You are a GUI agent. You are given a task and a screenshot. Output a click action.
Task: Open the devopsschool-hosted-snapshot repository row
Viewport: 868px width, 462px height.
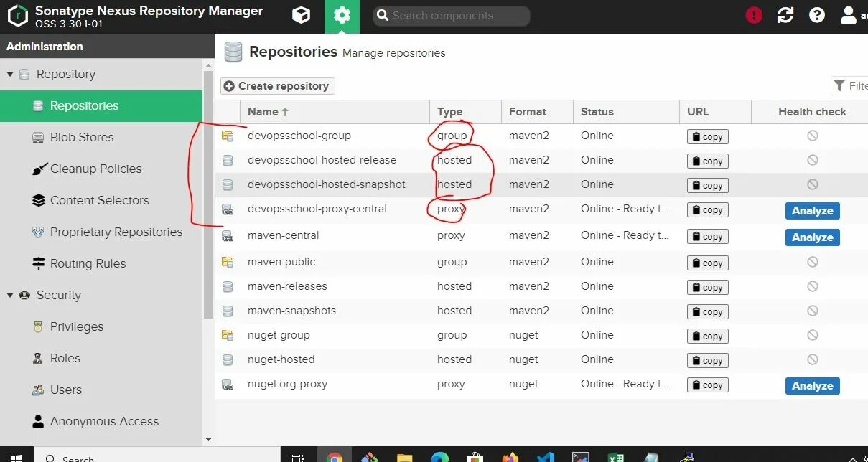tap(541, 184)
